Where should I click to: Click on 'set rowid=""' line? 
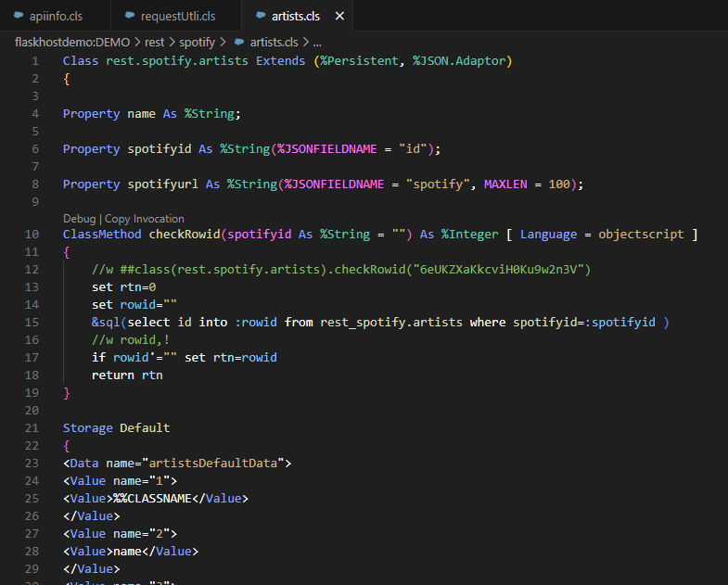click(x=134, y=305)
